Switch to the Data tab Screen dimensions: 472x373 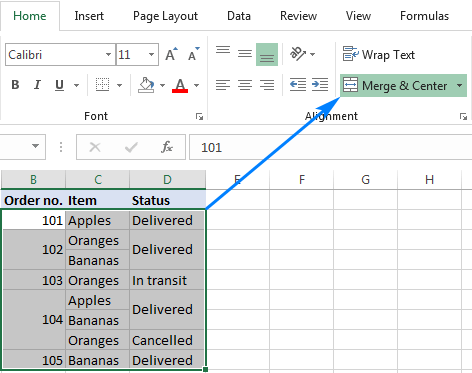[239, 16]
